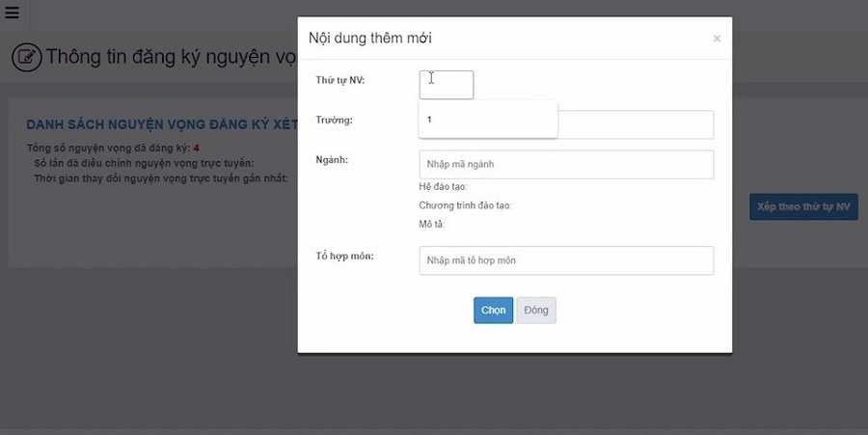Click the Danh sách nguyện vọng đăng ký heading
Screen dimensions: 868x435
(x=159, y=126)
